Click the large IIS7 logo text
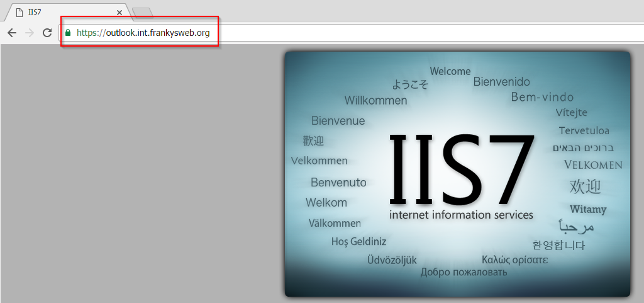This screenshot has width=644, height=303. click(462, 168)
